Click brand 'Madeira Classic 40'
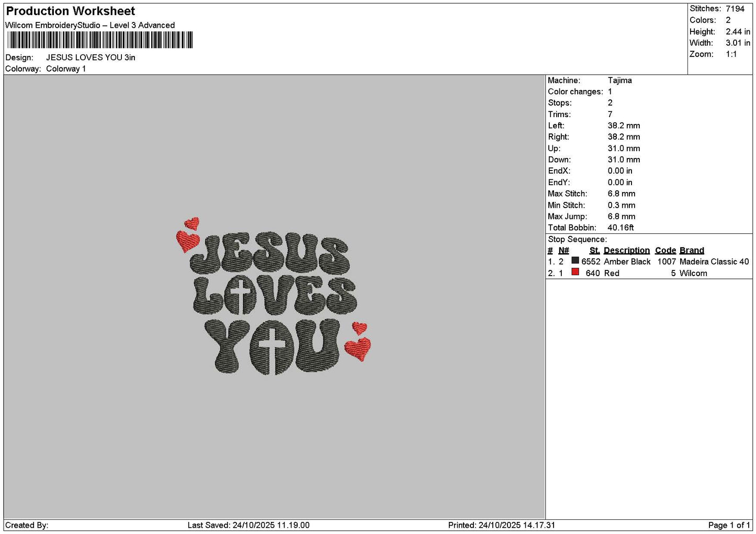 (714, 262)
